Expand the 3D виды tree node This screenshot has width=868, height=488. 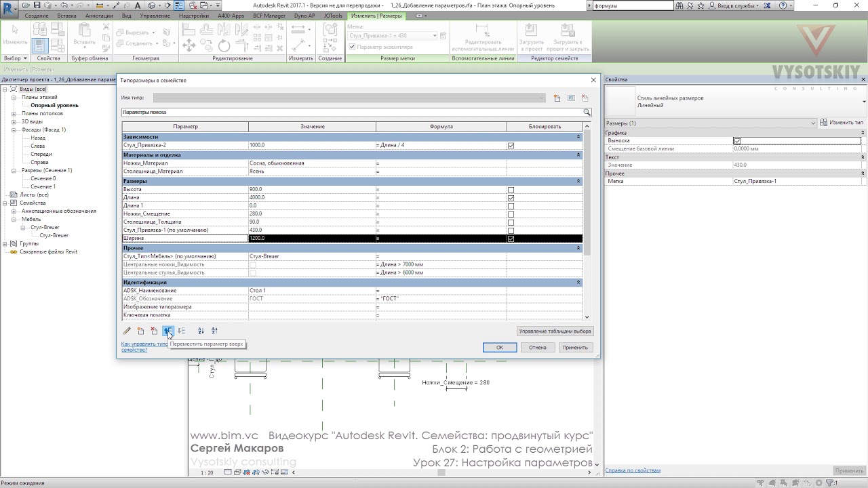(14, 121)
